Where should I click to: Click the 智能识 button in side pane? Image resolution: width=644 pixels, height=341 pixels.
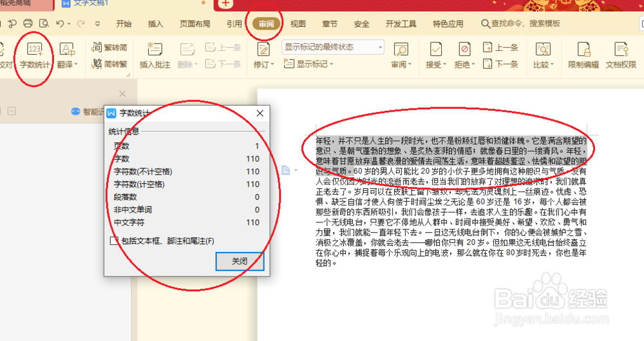click(x=87, y=112)
